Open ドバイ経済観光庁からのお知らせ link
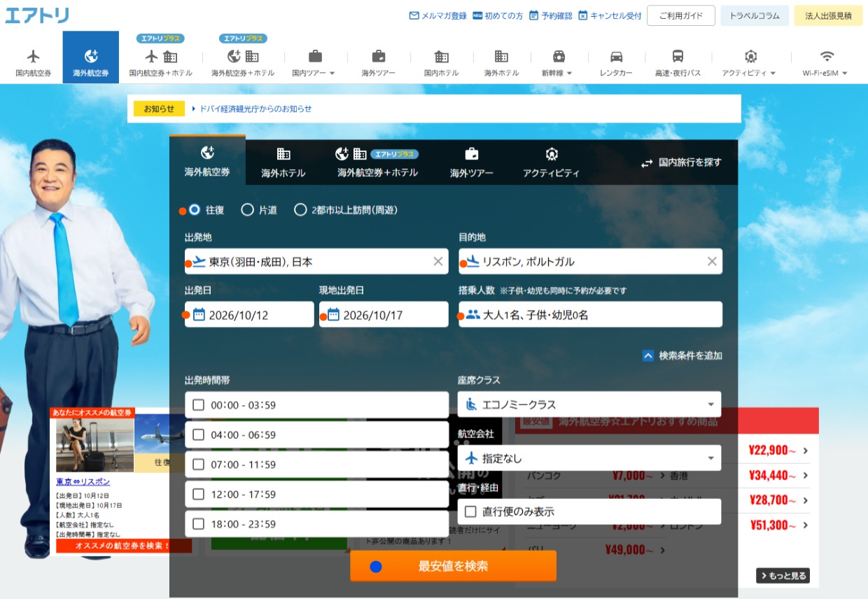Image resolution: width=868 pixels, height=599 pixels. coord(255,108)
